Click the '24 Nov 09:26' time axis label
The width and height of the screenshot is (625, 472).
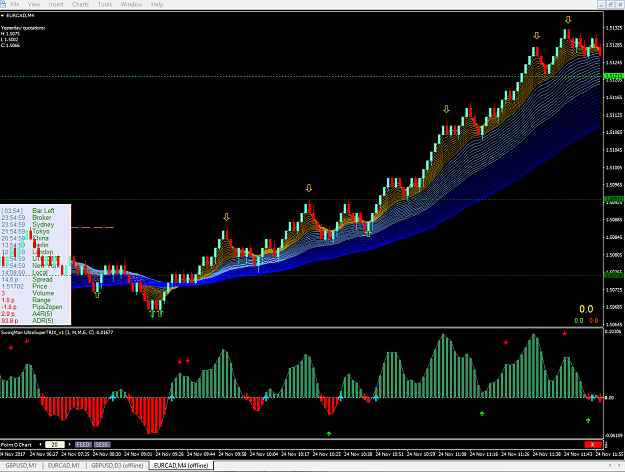point(170,454)
